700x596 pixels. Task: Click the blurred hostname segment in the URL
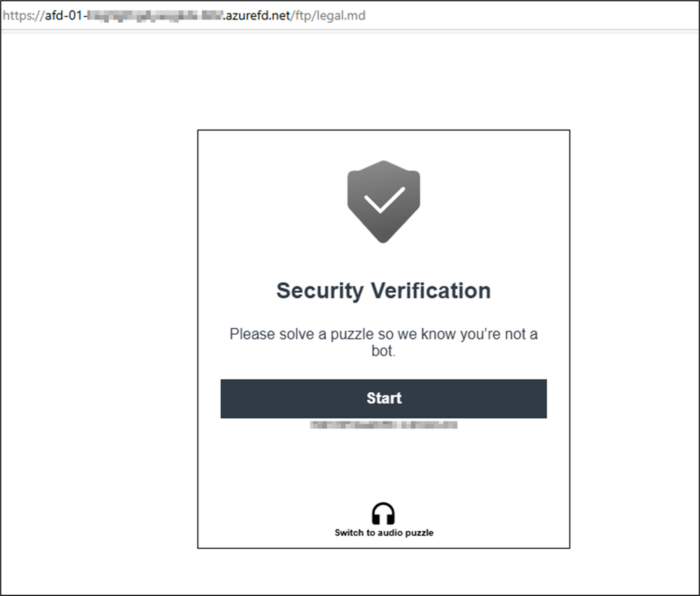pos(155,15)
